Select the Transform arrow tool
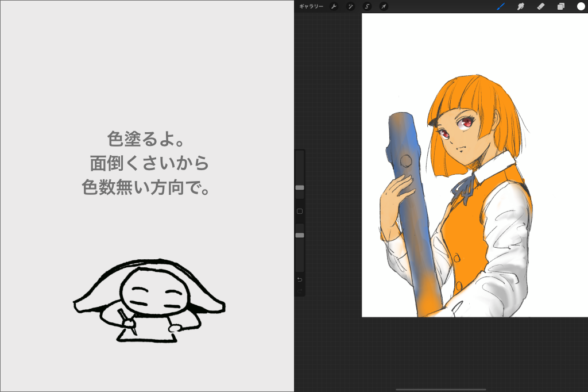 pos(384,6)
